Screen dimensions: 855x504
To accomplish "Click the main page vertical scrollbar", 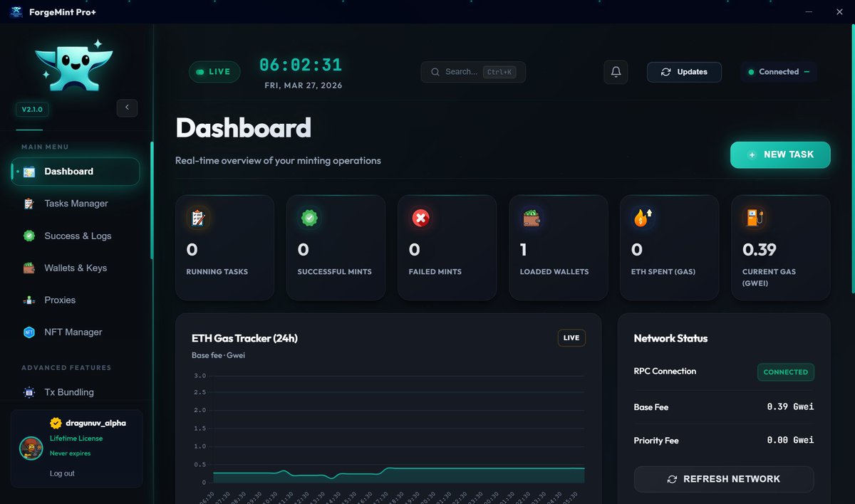I will (852, 160).
